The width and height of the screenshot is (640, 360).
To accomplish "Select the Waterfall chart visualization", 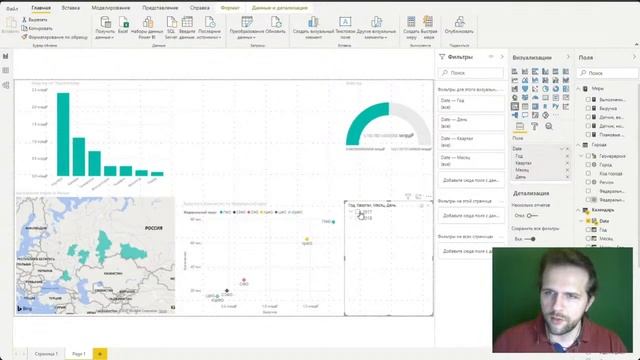I will pos(515,89).
